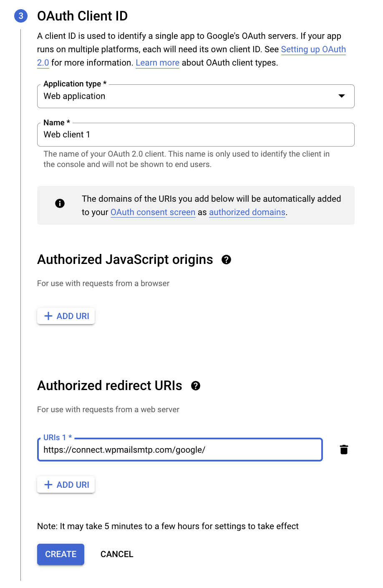The image size is (383, 588).
Task: Focus the Name field showing Web client 1
Action: [x=196, y=134]
